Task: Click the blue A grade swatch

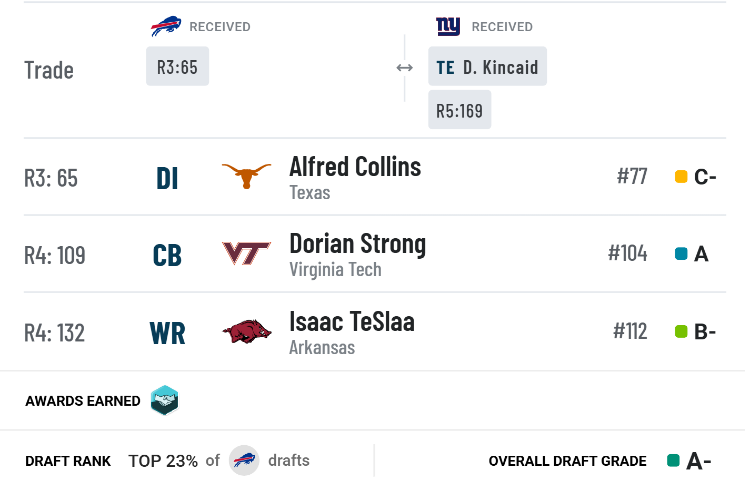Action: 681,254
